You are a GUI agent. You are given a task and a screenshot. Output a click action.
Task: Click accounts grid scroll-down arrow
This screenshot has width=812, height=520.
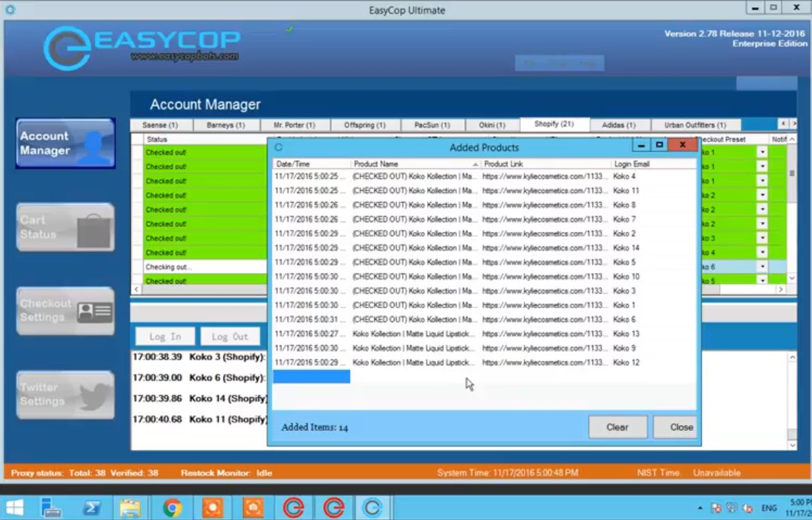point(792,278)
